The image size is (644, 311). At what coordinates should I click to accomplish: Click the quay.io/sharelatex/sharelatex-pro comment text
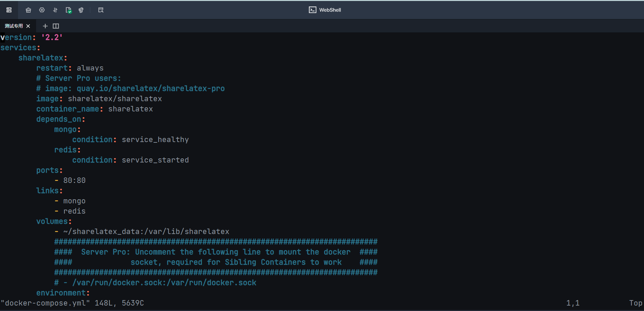point(151,89)
